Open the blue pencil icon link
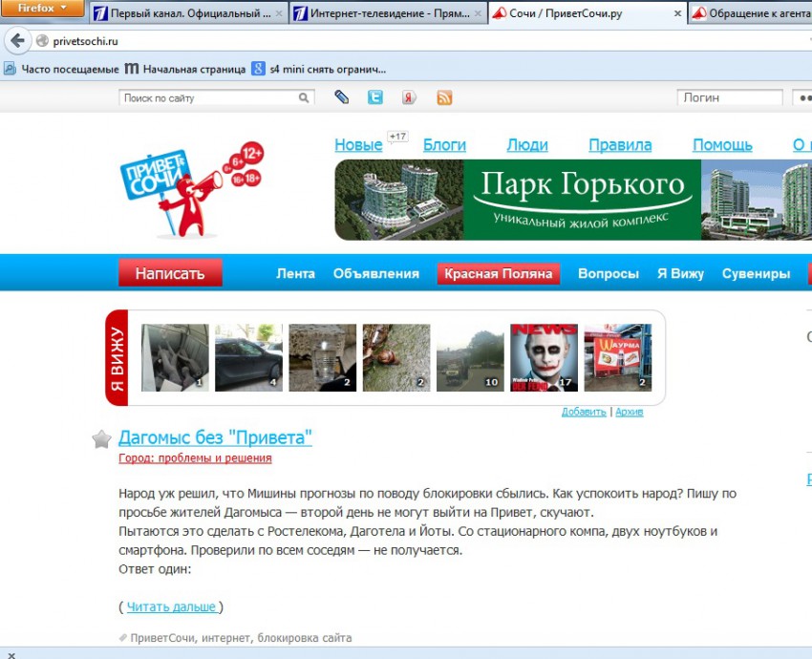The width and height of the screenshot is (812, 659). coord(341,97)
